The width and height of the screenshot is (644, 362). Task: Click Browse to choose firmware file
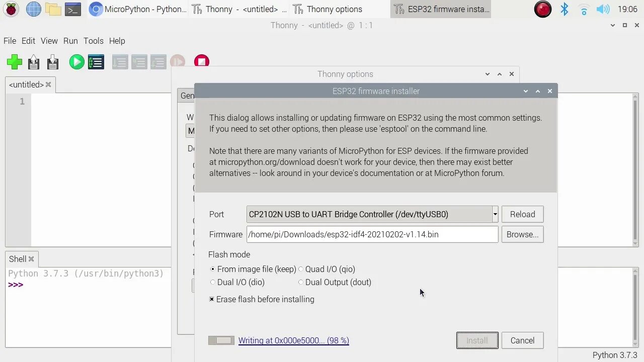[x=523, y=234]
